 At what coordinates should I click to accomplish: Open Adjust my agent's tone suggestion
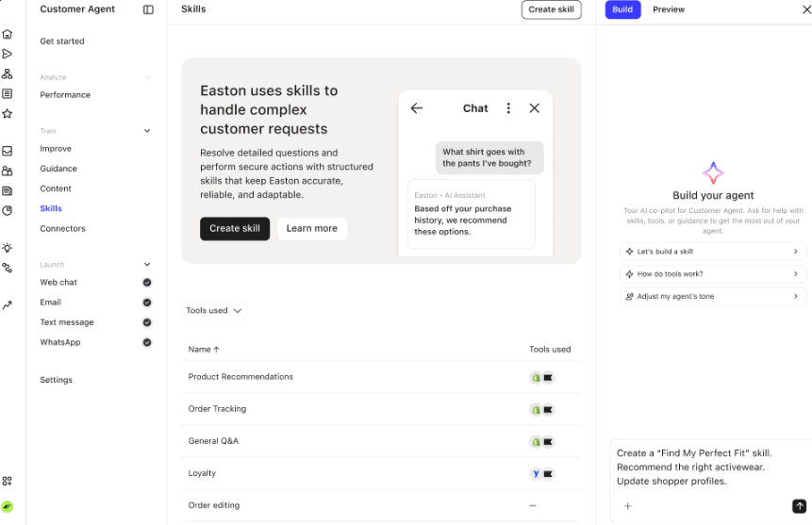tap(713, 296)
